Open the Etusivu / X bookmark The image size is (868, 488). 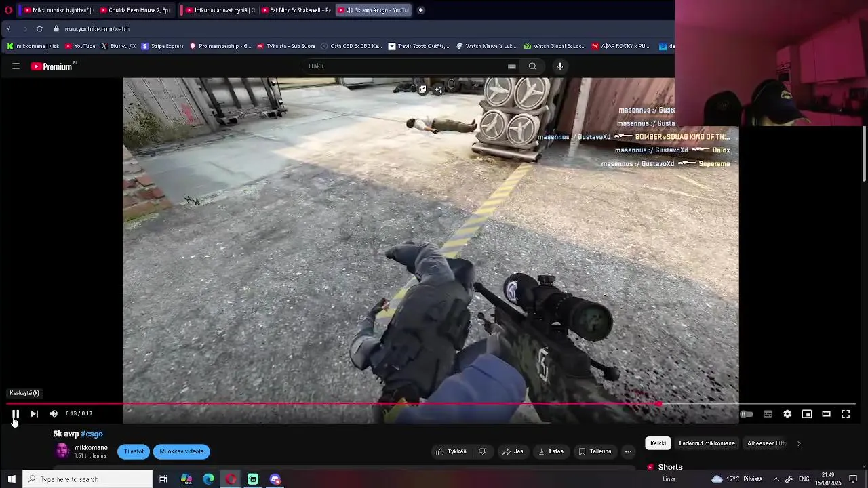[x=118, y=46]
